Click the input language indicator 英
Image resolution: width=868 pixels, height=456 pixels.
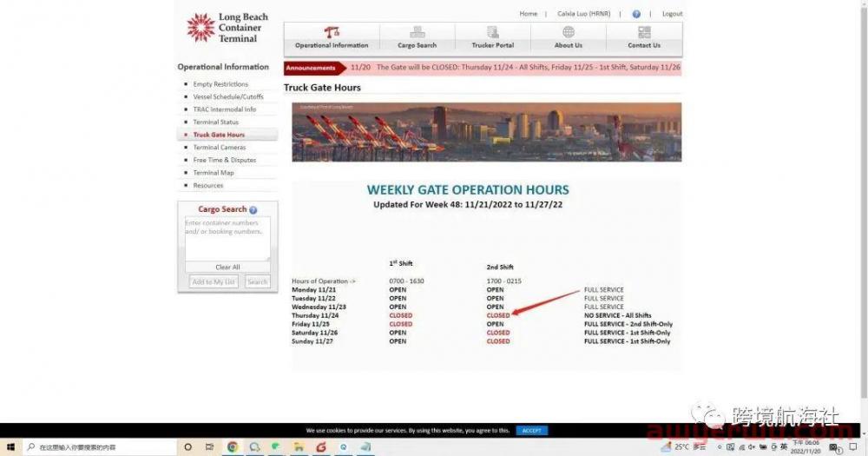click(x=783, y=447)
